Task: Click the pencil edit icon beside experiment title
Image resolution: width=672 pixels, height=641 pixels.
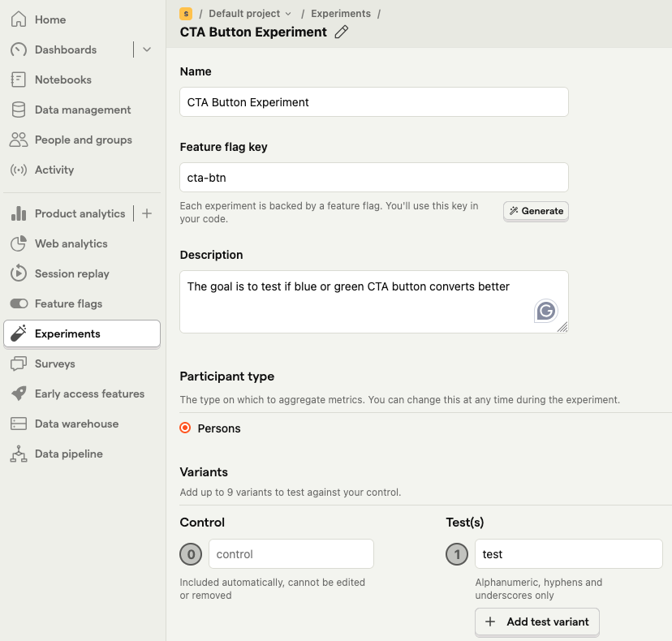Action: [342, 32]
